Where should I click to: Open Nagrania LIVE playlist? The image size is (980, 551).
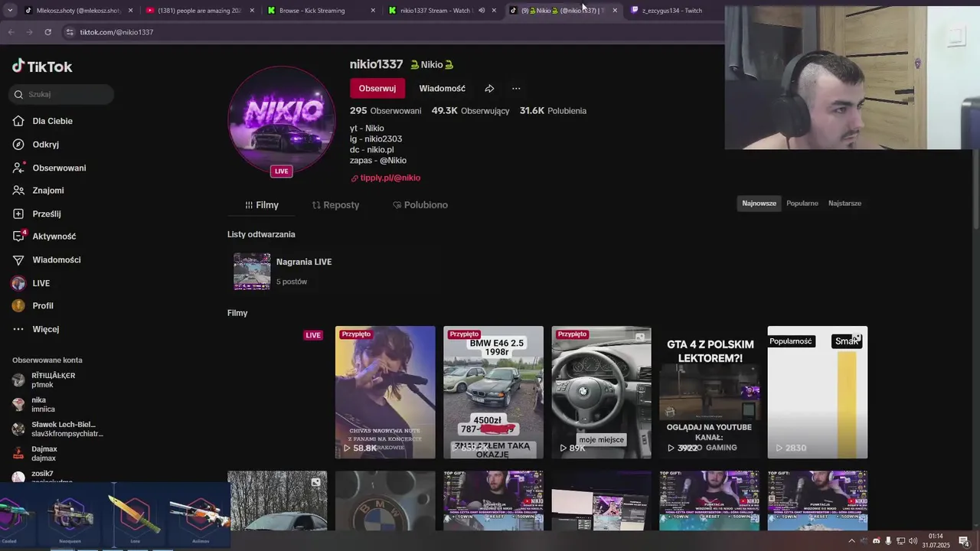[283, 271]
